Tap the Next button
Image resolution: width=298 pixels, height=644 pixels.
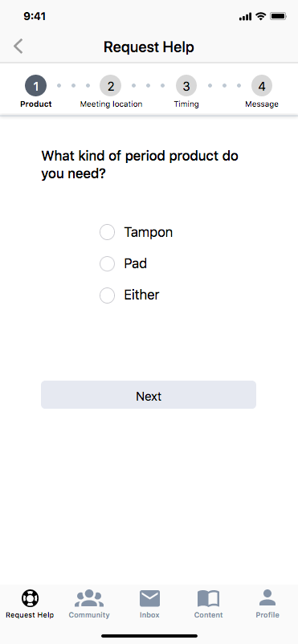pyautogui.click(x=149, y=395)
